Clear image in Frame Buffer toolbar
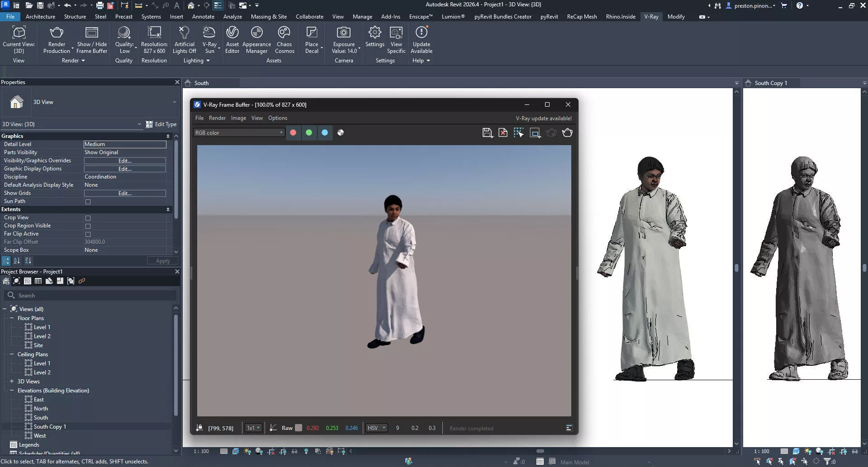This screenshot has height=467, width=868. click(503, 132)
